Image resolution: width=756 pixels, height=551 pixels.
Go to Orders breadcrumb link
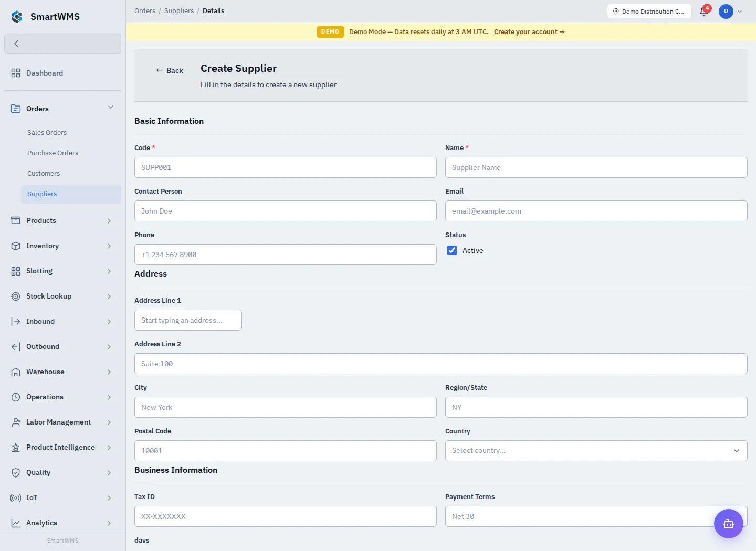(x=145, y=10)
